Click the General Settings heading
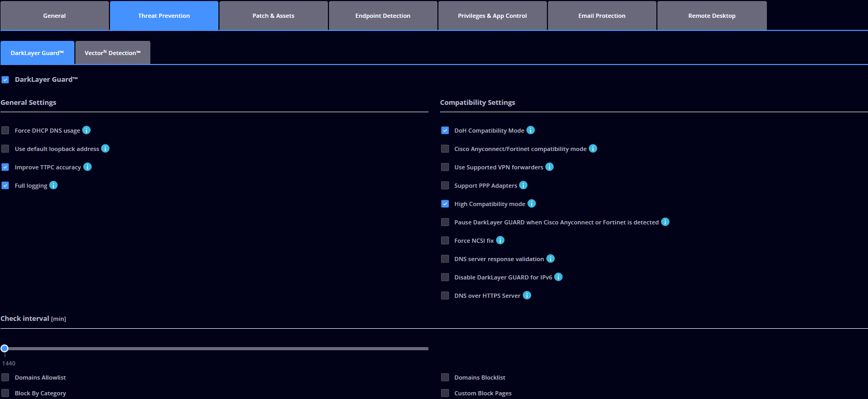 tap(28, 102)
